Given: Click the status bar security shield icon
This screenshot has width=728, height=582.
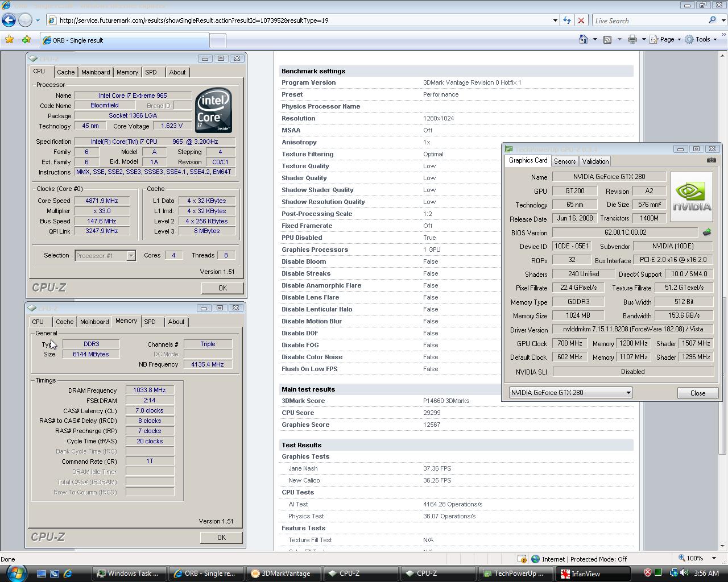Looking at the screenshot, I should (x=522, y=559).
